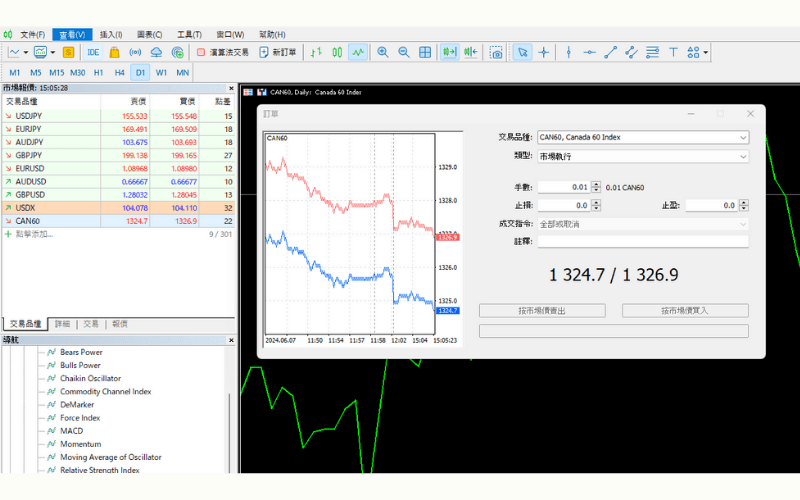This screenshot has height=500, width=800.
Task: Toggle auto-scroll chart to end
Action: click(449, 52)
